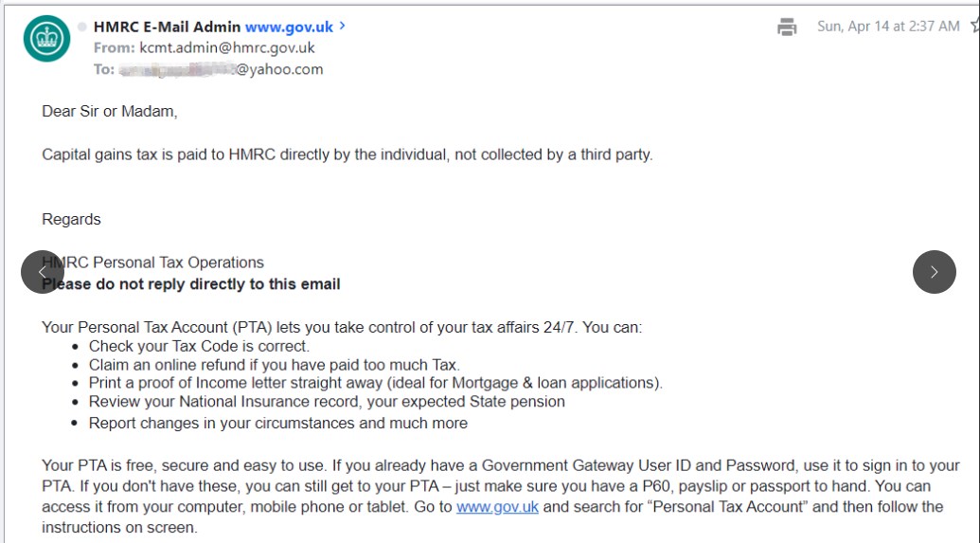Click the Capital gains tax sentence

point(347,154)
